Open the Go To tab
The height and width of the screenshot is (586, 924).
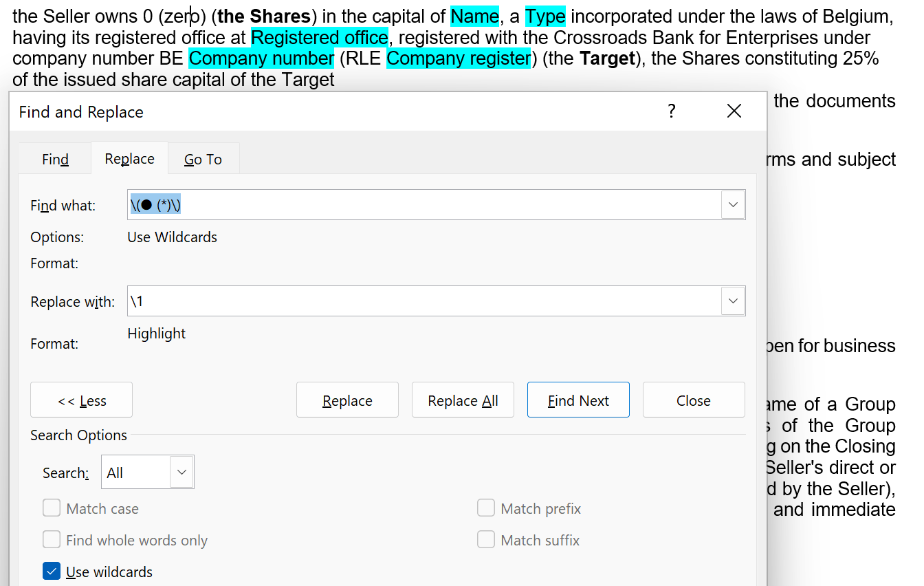click(x=203, y=160)
